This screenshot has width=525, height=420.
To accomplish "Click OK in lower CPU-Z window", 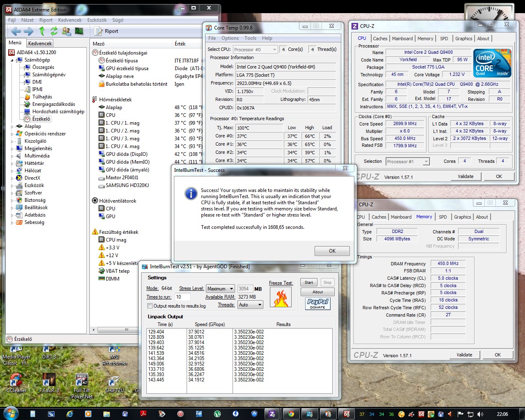I will (498, 355).
